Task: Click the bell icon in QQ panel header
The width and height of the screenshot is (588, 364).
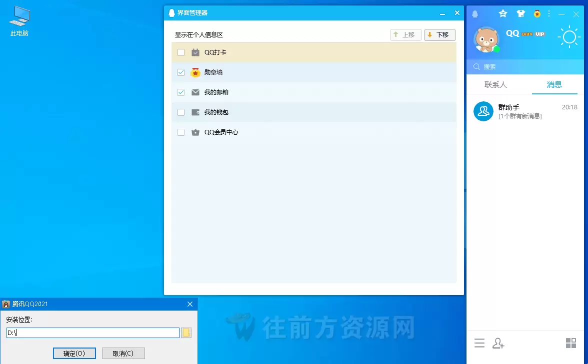Action: [x=475, y=14]
